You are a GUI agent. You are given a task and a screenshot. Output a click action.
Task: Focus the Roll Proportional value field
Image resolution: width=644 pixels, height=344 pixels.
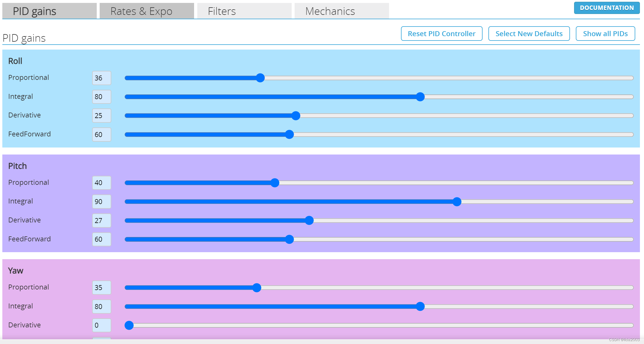tap(101, 78)
